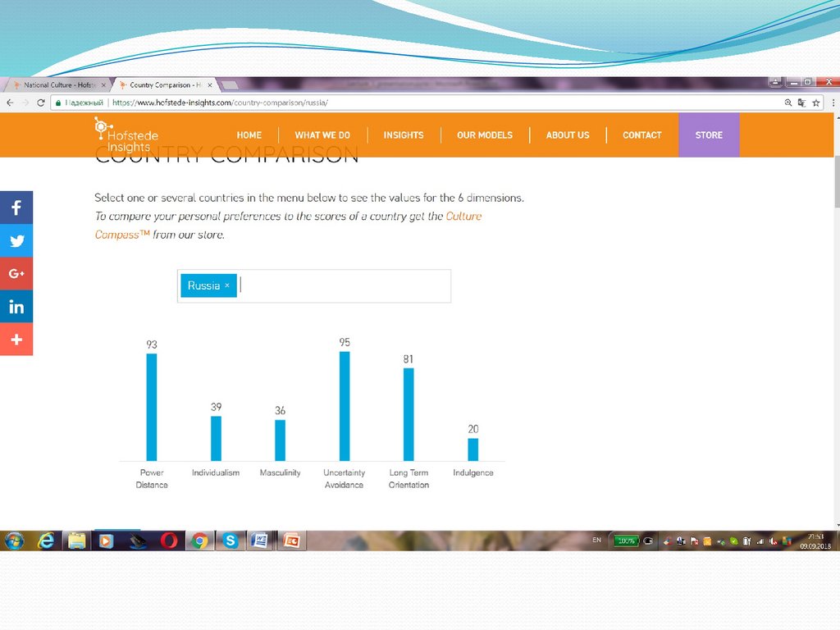The height and width of the screenshot is (630, 840).
Task: Close the Country Comparison tab
Action: (210, 84)
